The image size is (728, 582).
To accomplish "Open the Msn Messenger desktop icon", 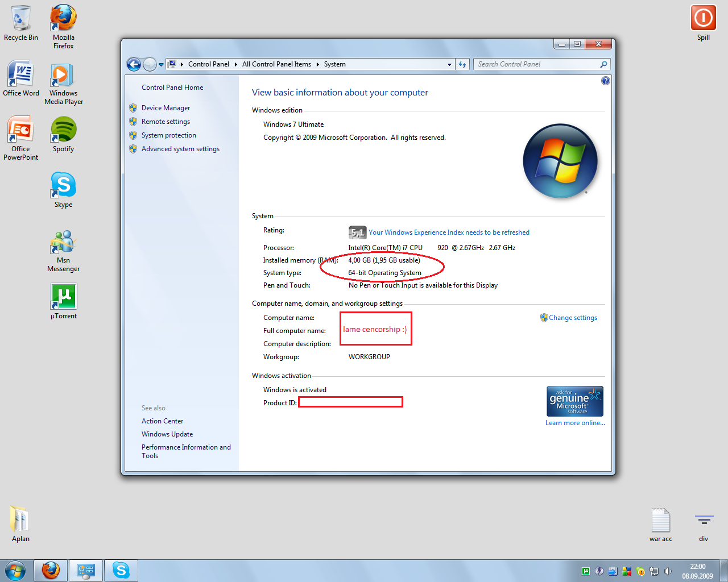I will 64,251.
